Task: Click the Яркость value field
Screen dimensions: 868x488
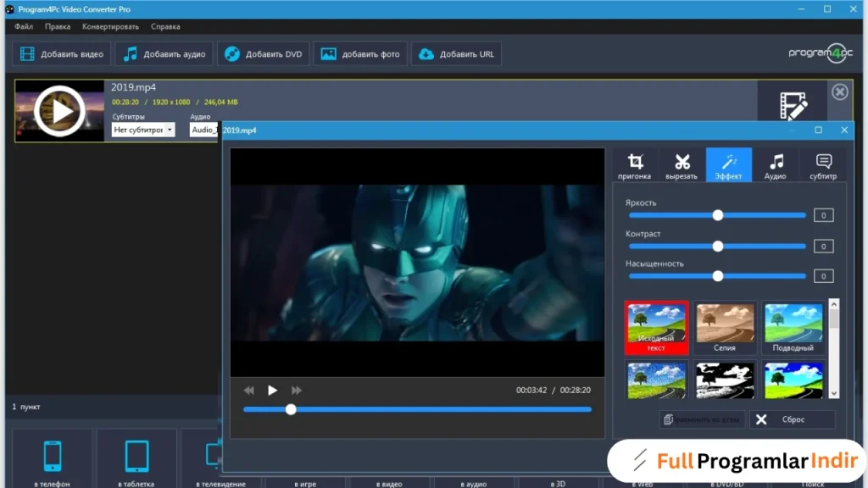Action: pyautogui.click(x=824, y=215)
